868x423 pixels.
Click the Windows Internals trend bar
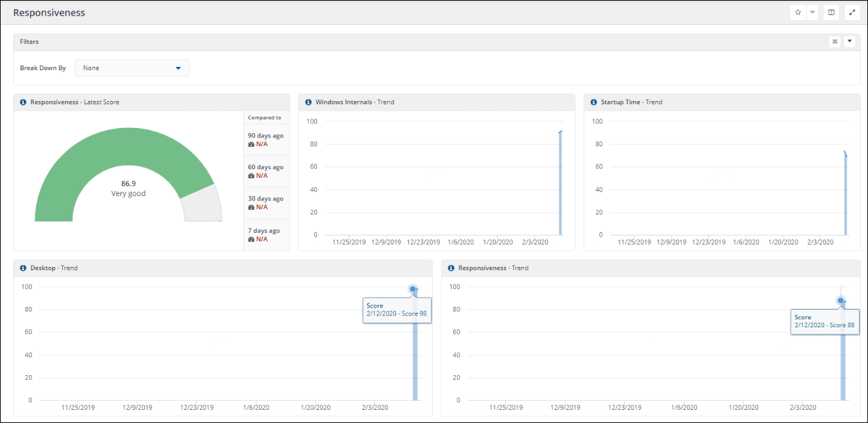pyautogui.click(x=561, y=184)
